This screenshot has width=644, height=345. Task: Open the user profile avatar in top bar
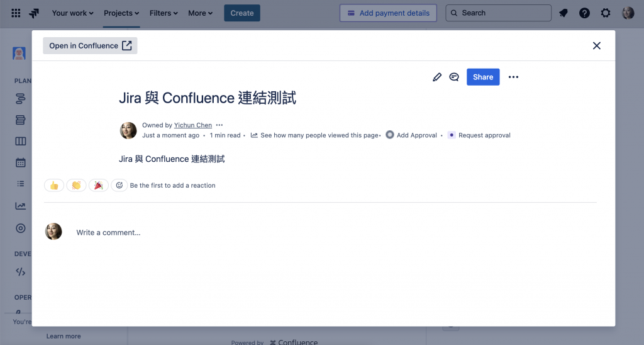pos(628,13)
